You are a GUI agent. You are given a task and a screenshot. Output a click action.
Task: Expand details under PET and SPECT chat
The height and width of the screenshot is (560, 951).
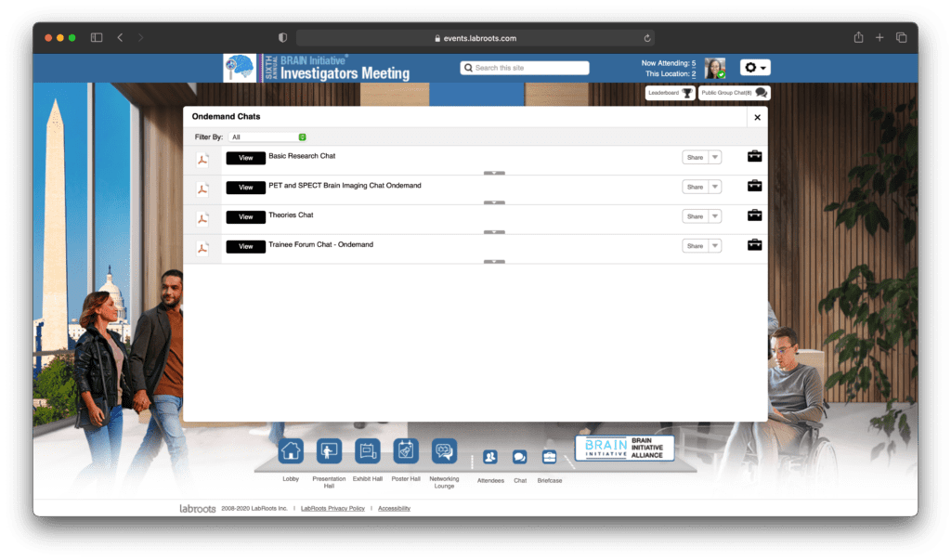click(494, 202)
